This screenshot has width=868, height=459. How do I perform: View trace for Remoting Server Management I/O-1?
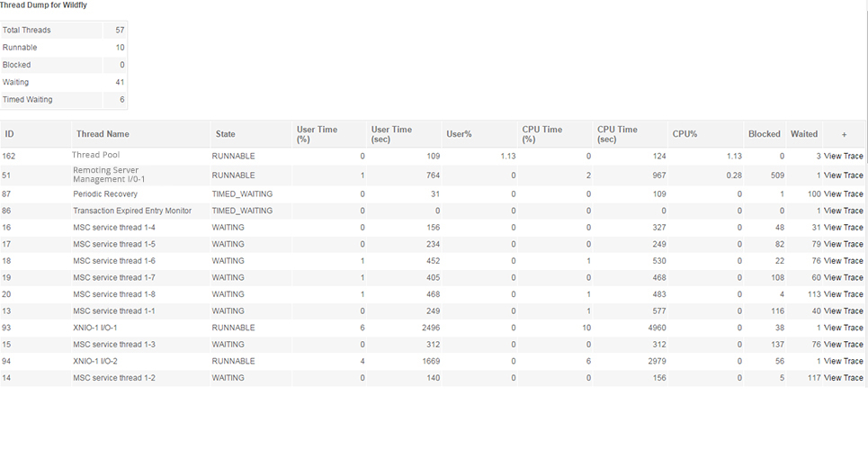843,175
